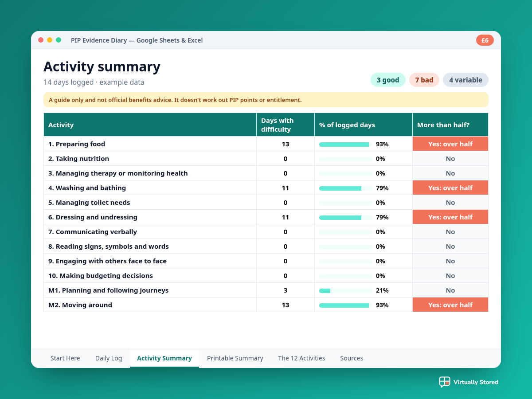Screen dimensions: 532x399
Task: Click the 'Activity summary' heading
Action: pyautogui.click(x=102, y=66)
